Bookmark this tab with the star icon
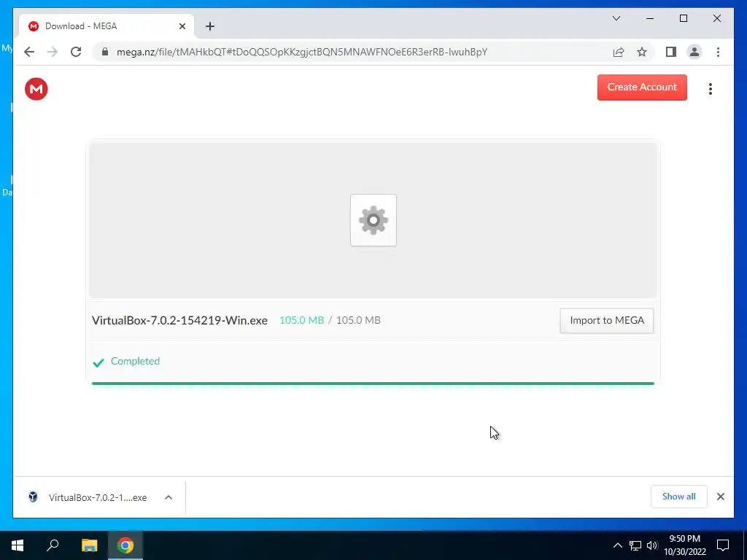 click(642, 52)
